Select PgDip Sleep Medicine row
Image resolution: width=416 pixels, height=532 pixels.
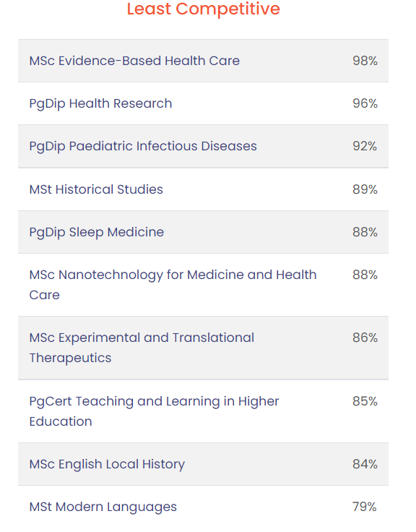203,232
